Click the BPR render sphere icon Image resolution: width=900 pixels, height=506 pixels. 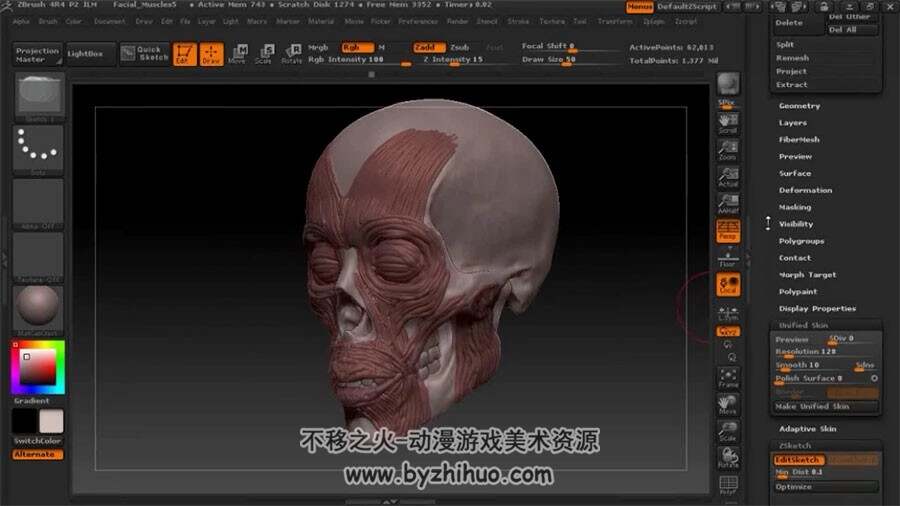tap(728, 84)
